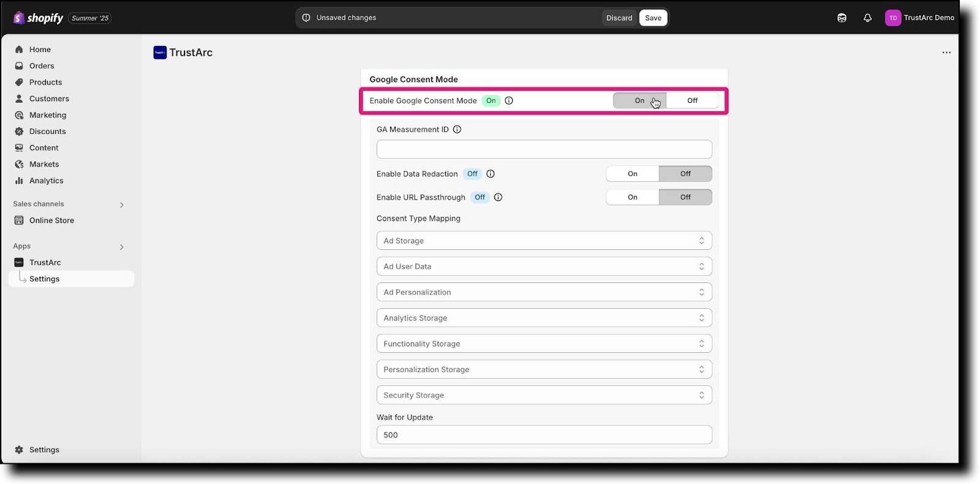Image resolution: width=980 pixels, height=484 pixels.
Task: Open the Ad Personalization dropdown
Action: pos(545,292)
